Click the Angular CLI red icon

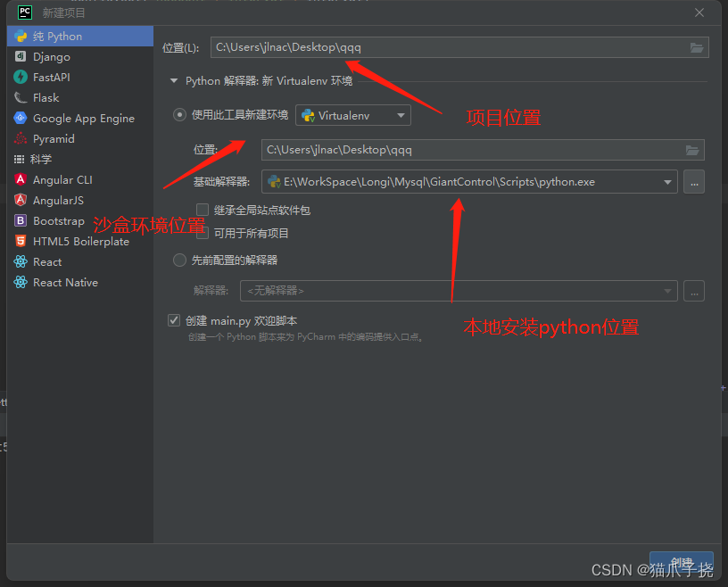click(21, 179)
